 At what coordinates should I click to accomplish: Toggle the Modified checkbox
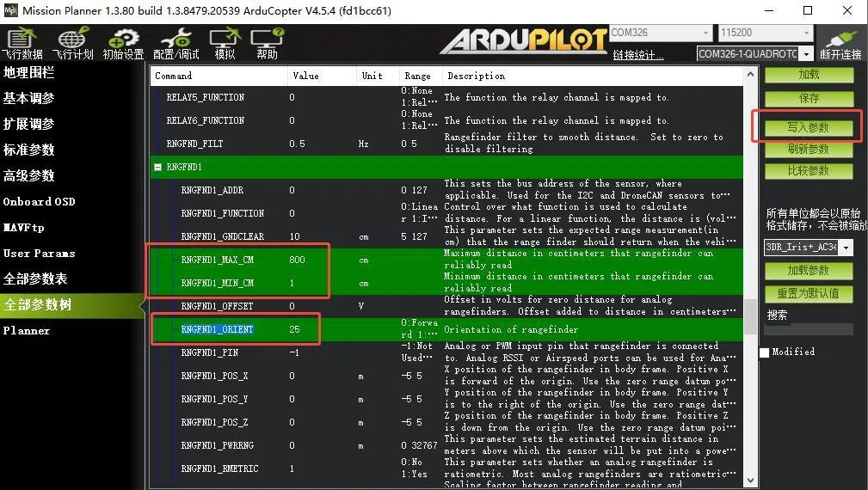765,352
